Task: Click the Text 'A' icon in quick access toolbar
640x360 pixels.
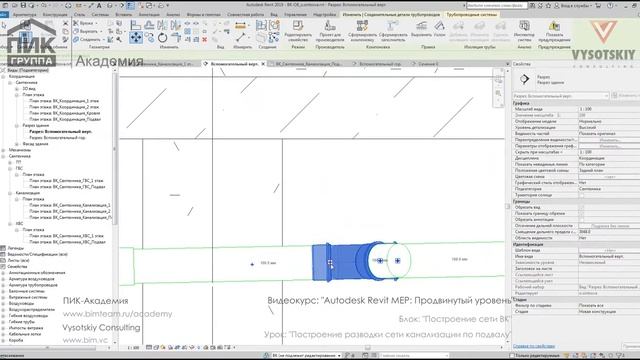Action: pyautogui.click(x=99, y=6)
